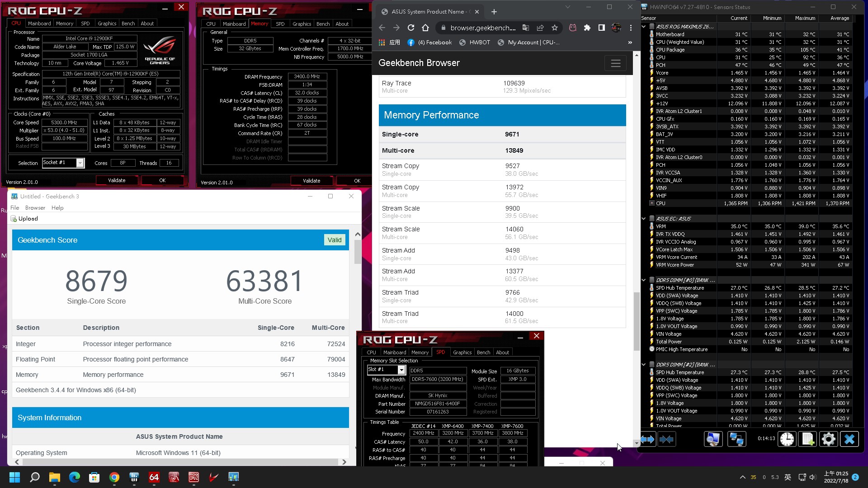
Task: Switch to Mainboard tab in CPU window
Action: pos(39,23)
